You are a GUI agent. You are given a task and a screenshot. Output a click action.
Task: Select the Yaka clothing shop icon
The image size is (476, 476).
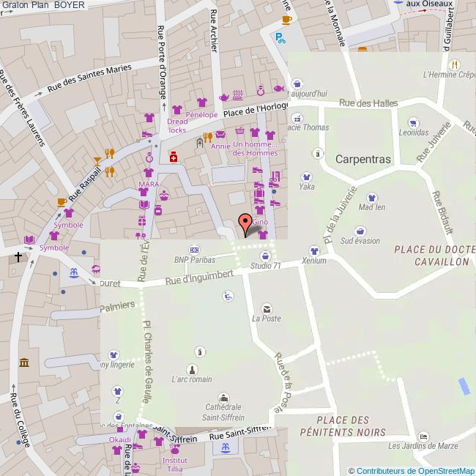point(306,176)
